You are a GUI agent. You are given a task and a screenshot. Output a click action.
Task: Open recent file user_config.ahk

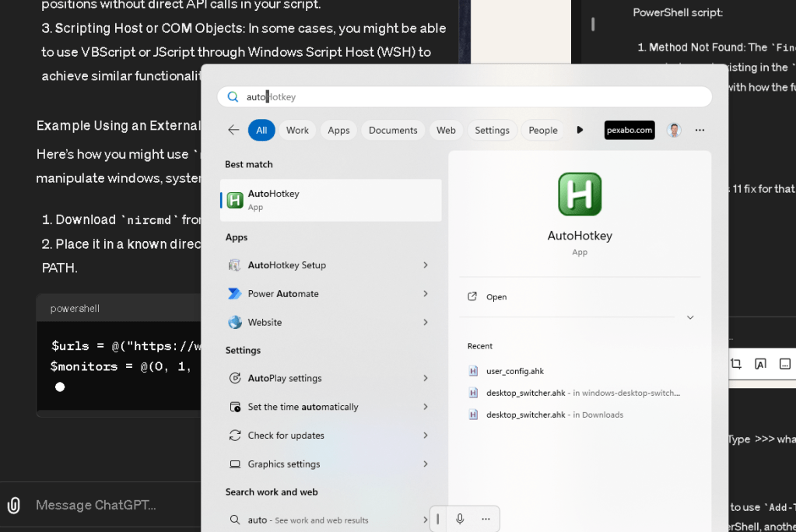515,371
